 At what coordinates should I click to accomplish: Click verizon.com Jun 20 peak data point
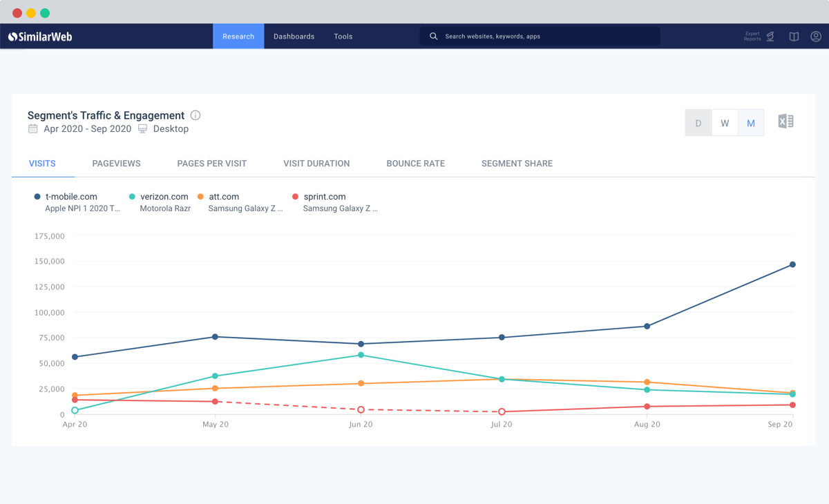[361, 356]
